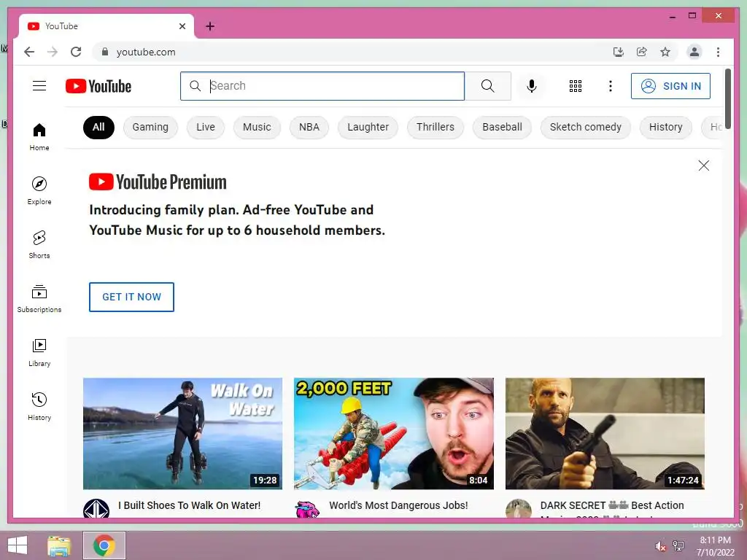Open channel avatar of Walk On Water video
The width and height of the screenshot is (747, 560).
[x=96, y=508]
